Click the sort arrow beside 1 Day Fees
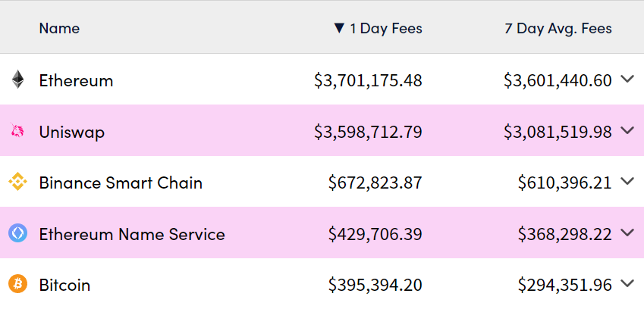644x309 pixels. point(339,29)
